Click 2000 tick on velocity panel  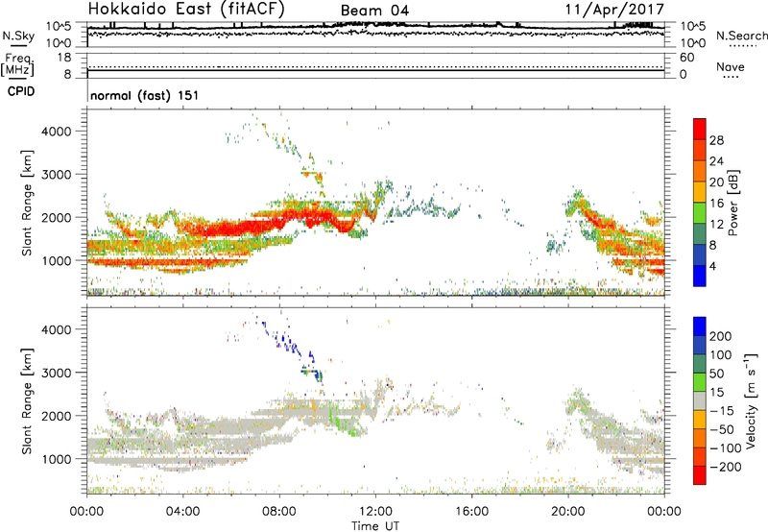(56, 416)
